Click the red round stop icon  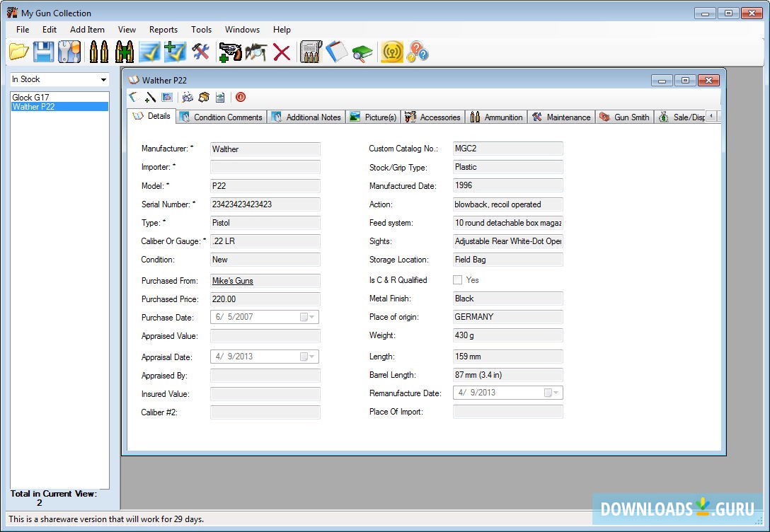(241, 97)
